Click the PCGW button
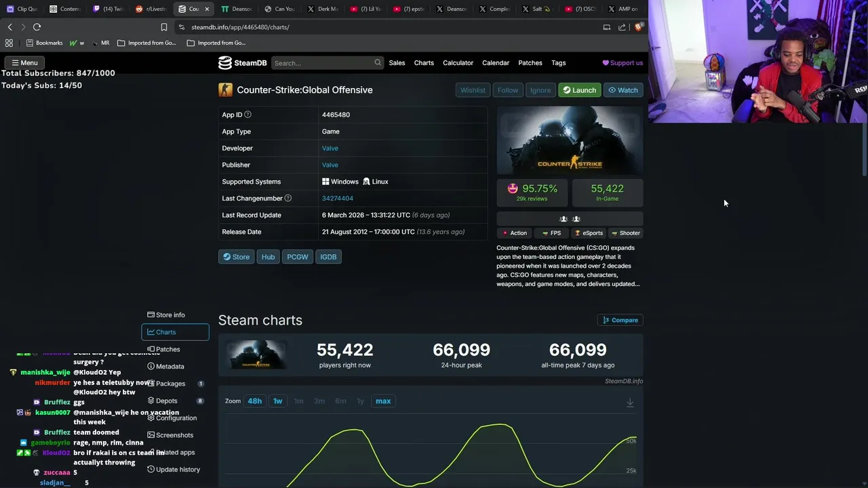868x488 pixels. [298, 257]
